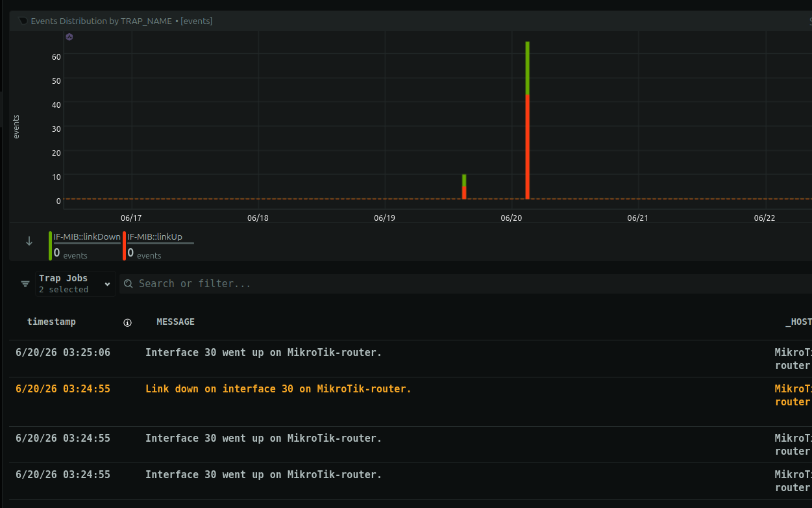Click the '2 selected' text under Trap Jobs

coord(64,290)
